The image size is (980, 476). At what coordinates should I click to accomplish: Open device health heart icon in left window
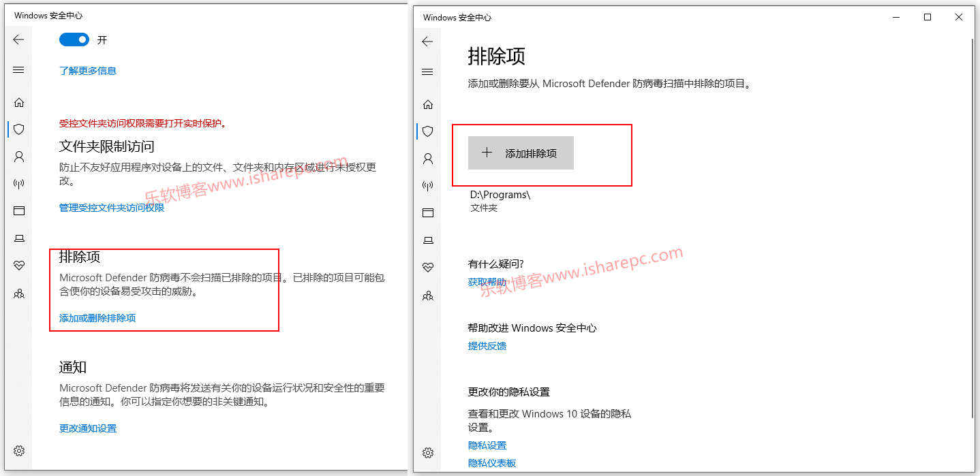[19, 266]
